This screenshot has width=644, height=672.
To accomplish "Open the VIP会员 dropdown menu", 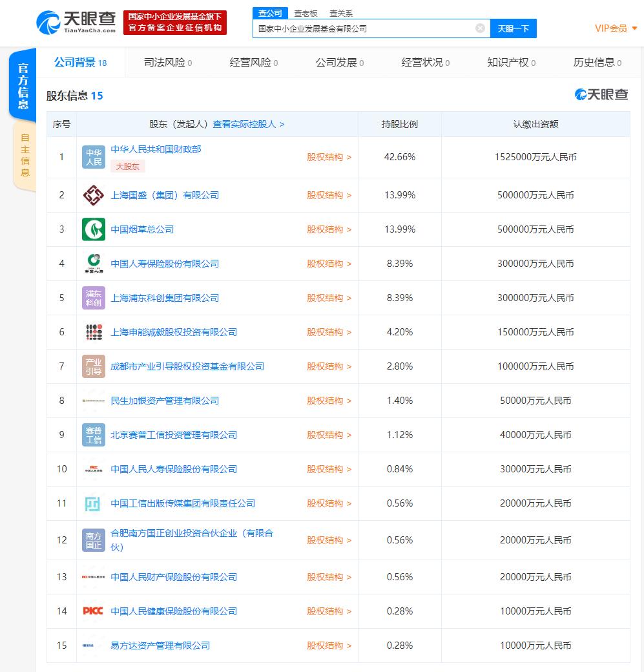I will pos(616,28).
